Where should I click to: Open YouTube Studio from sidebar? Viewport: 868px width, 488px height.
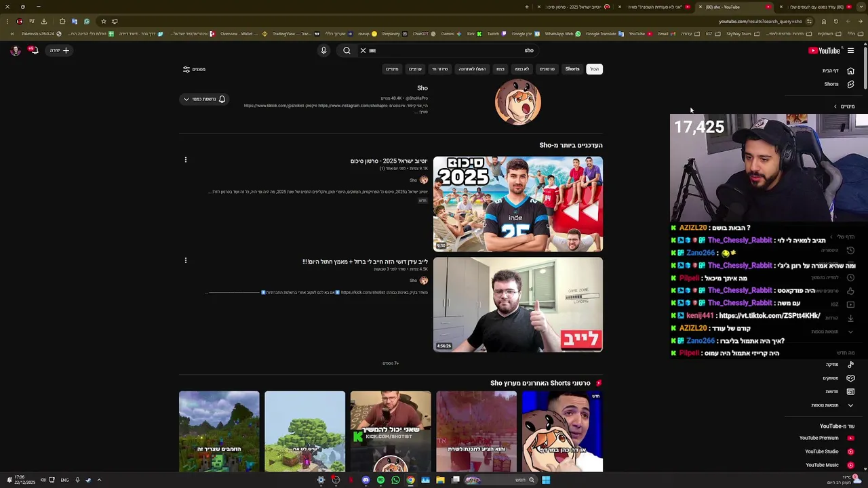pos(829,451)
